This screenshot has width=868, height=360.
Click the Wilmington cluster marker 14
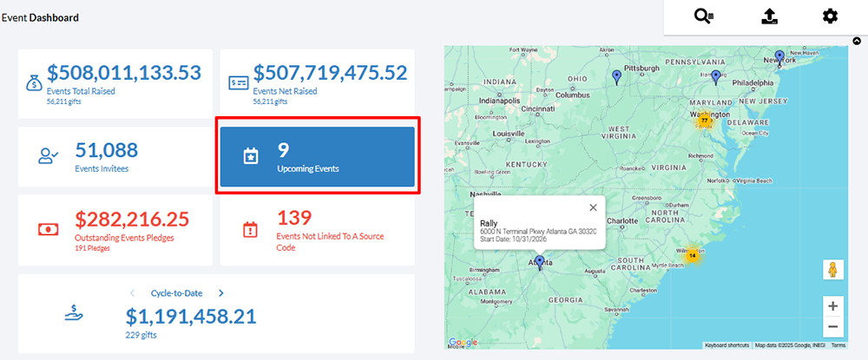pos(692,256)
